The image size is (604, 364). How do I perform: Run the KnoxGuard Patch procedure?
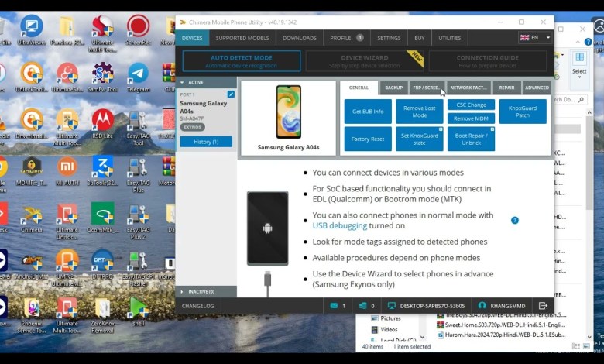pyautogui.click(x=523, y=112)
